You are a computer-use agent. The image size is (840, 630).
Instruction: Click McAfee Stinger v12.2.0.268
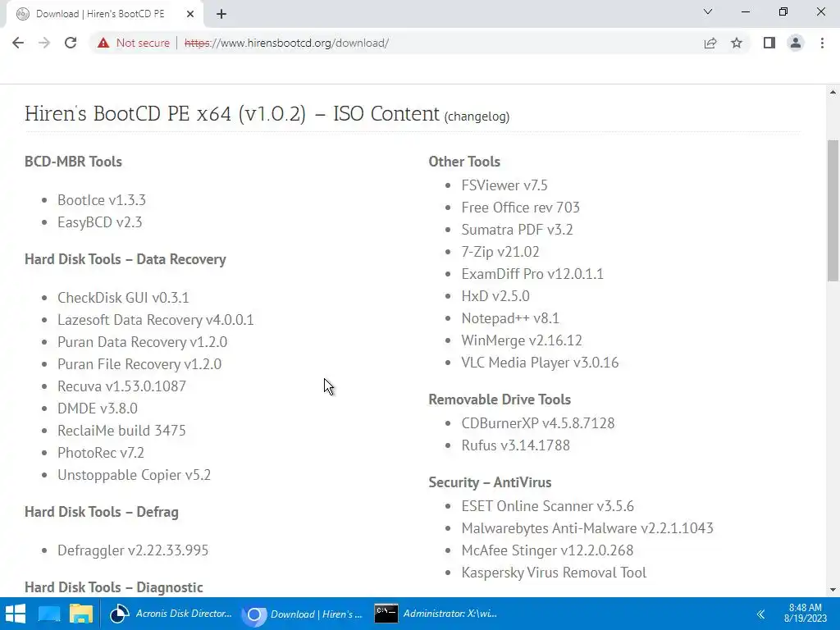click(547, 550)
